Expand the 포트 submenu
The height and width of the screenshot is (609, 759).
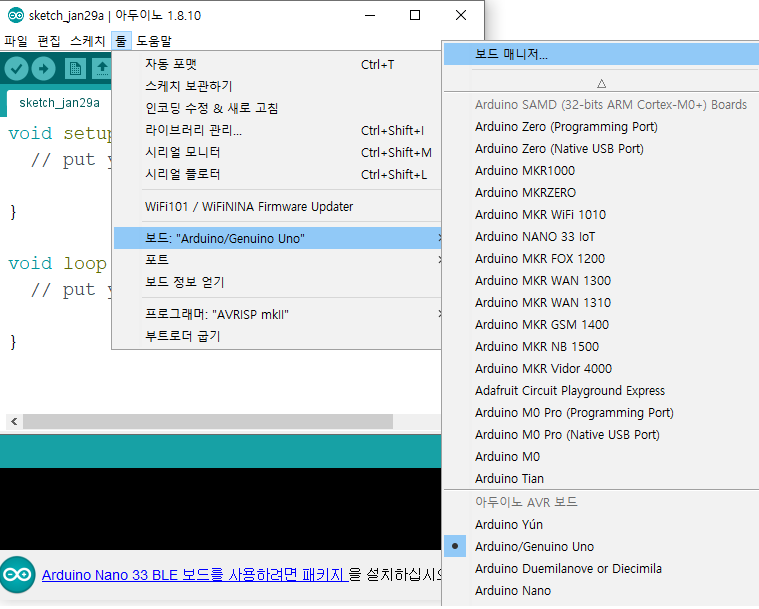[277, 260]
